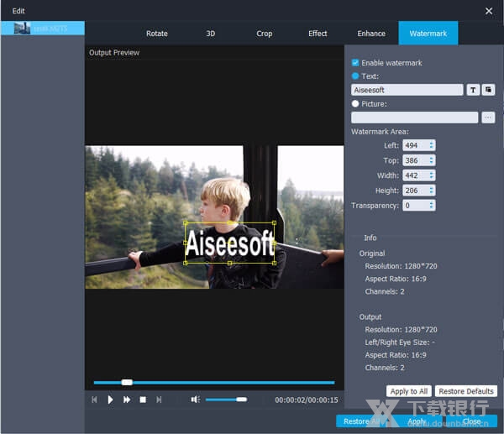Screen dimensions: 504x434
Task: Open the Enhance tab
Action: pos(371,34)
